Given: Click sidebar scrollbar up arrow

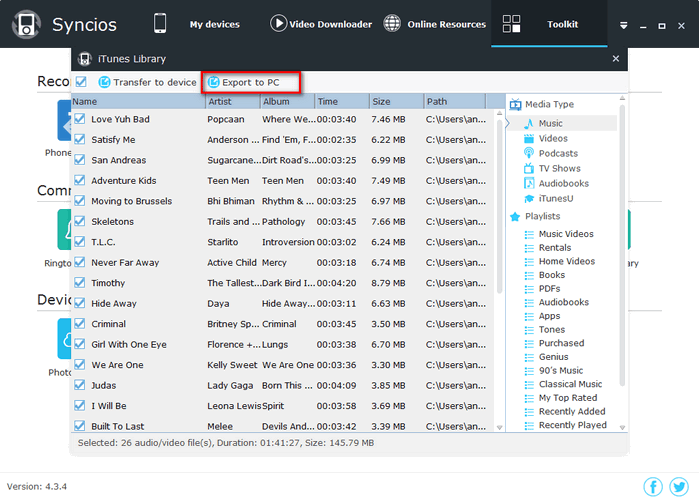Looking at the screenshot, I should coord(622,98).
